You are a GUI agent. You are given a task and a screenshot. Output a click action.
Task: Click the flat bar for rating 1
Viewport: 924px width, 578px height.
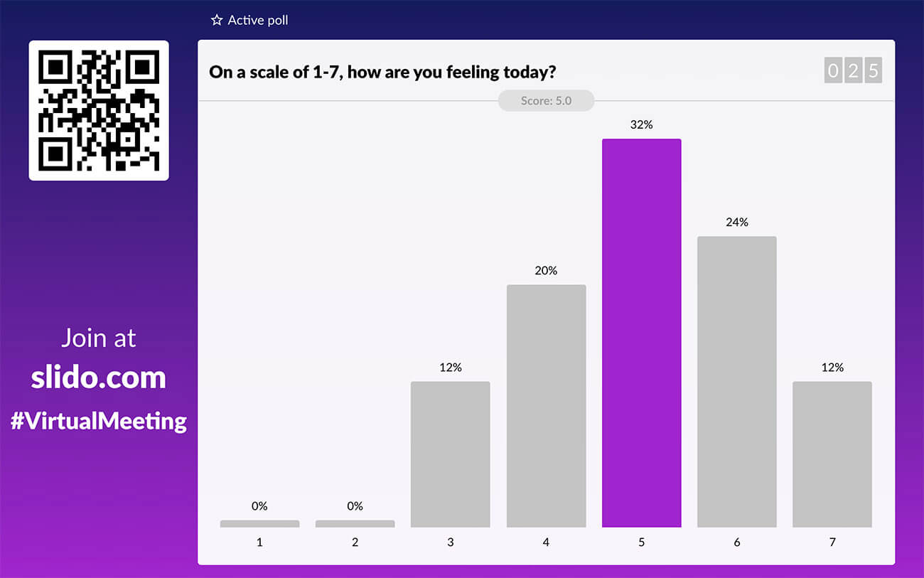(x=259, y=524)
